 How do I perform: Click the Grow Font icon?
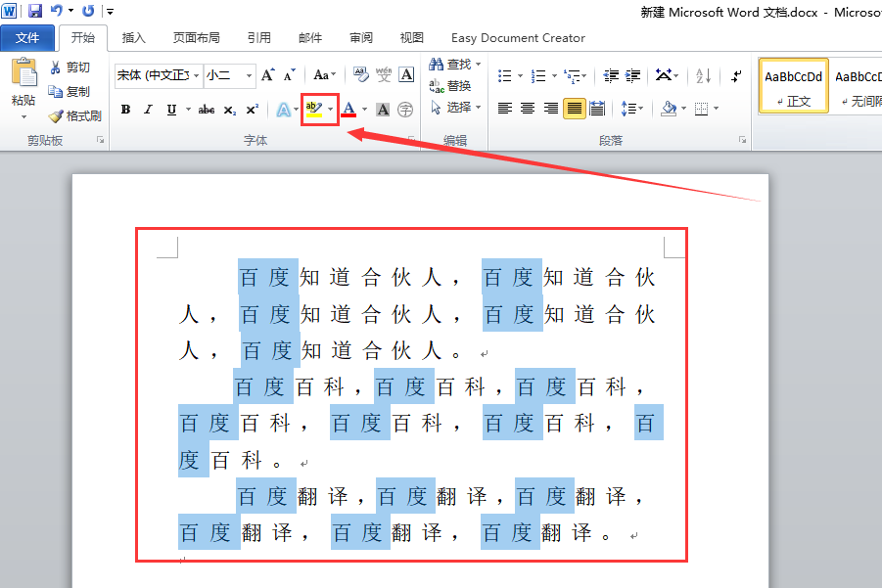[x=268, y=74]
